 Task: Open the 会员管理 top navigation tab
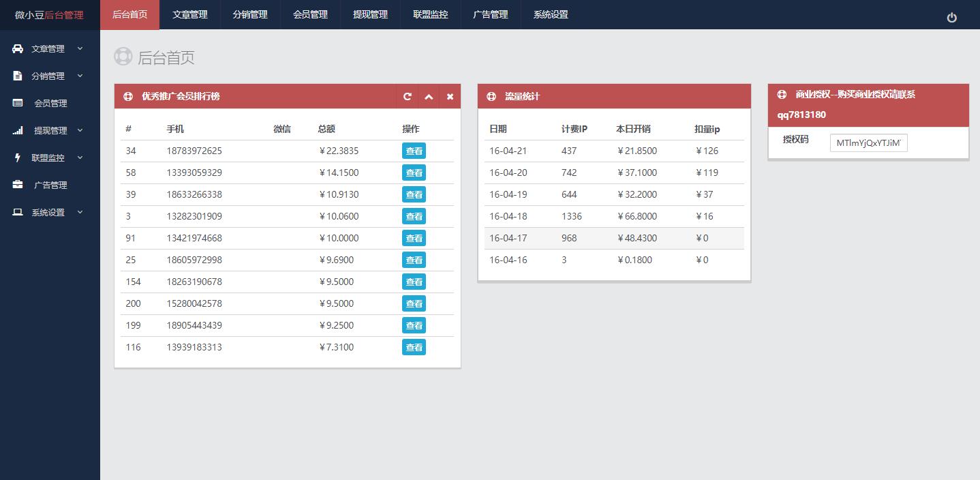click(310, 14)
